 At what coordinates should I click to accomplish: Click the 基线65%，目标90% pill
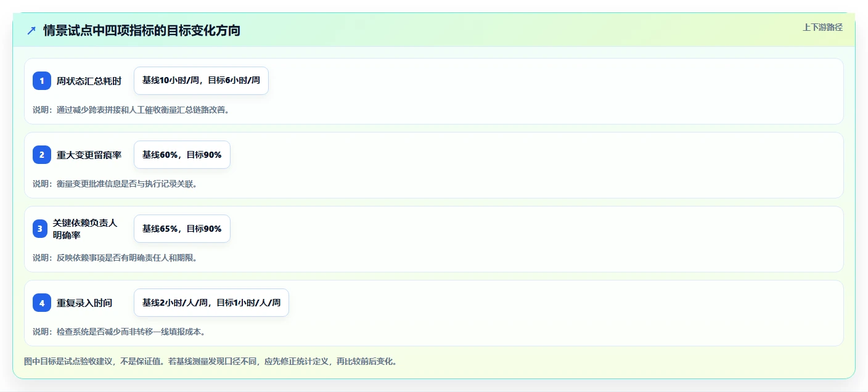tap(182, 229)
